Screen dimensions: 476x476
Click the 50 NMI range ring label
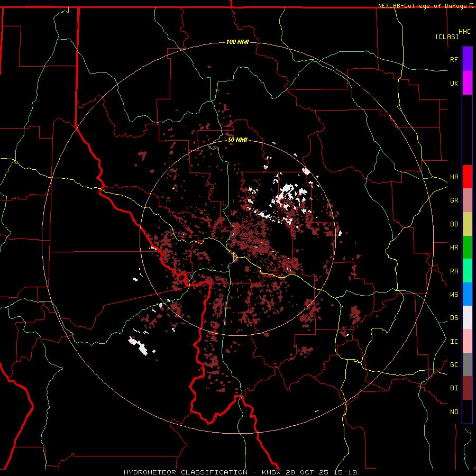coord(237,140)
